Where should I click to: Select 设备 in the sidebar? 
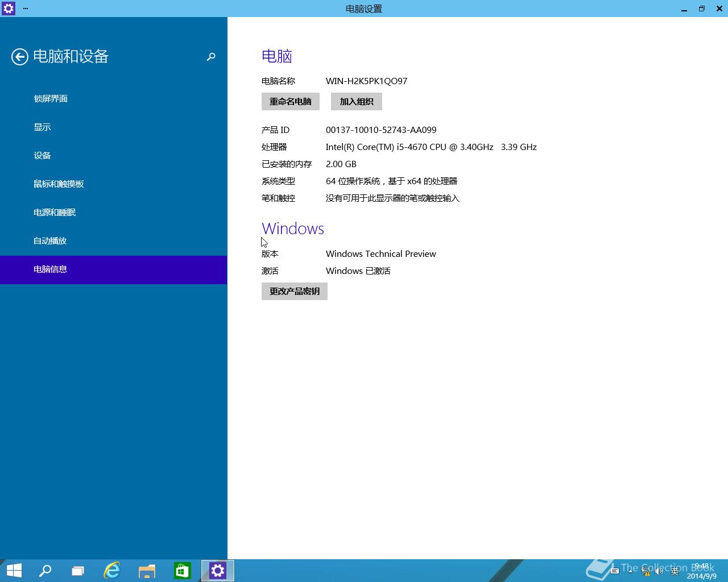tap(113, 156)
